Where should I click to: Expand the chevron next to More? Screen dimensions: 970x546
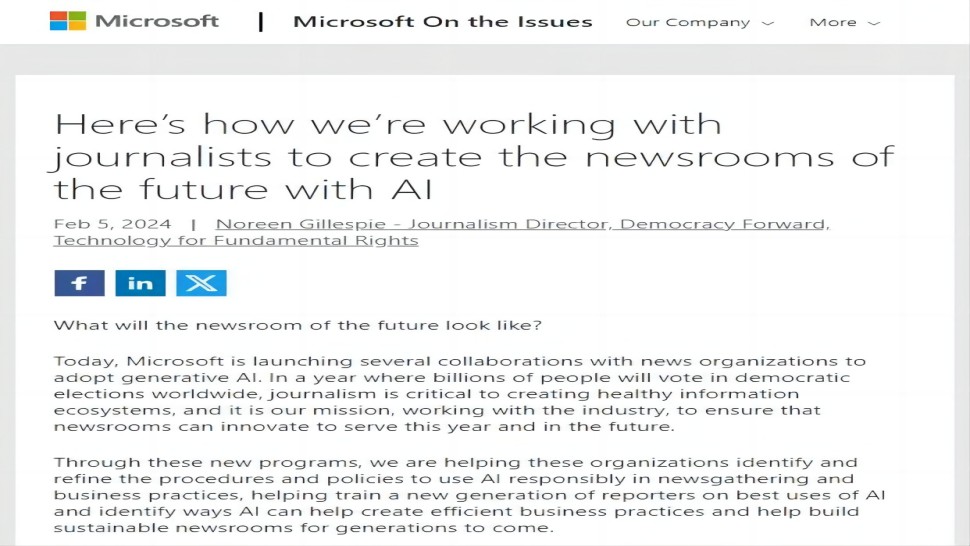pyautogui.click(x=874, y=23)
